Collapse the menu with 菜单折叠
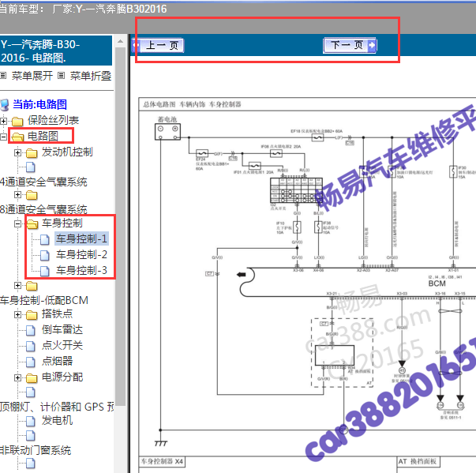This screenshot has height=473, width=476. [91, 76]
